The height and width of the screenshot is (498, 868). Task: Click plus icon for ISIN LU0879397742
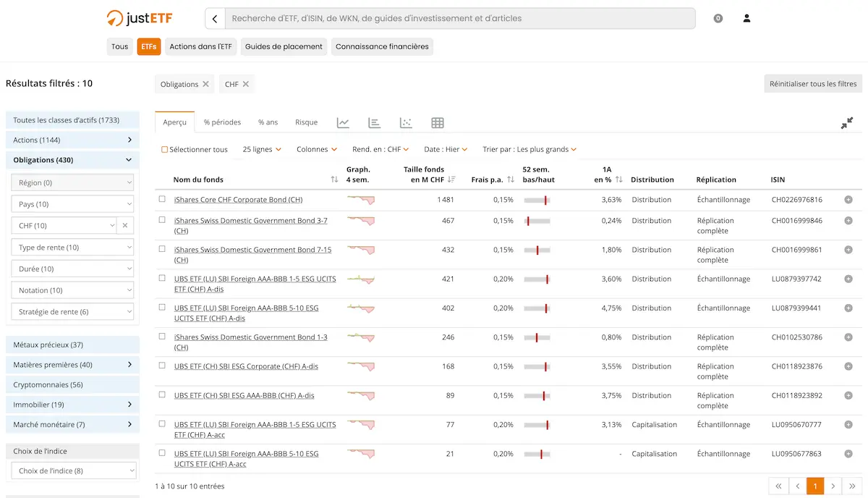pos(848,279)
